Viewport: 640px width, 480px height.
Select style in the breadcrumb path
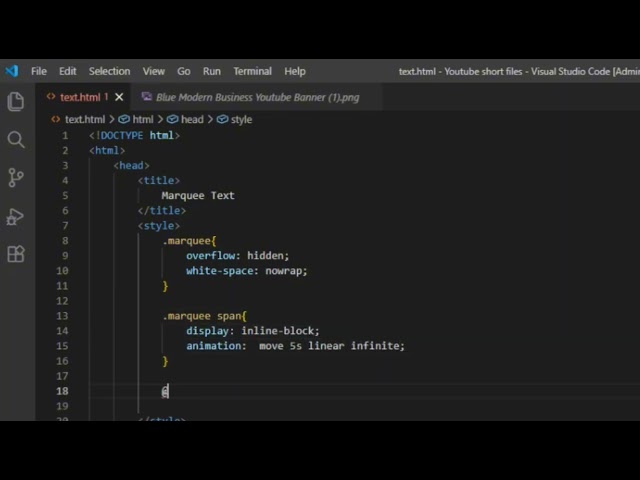[x=241, y=120]
